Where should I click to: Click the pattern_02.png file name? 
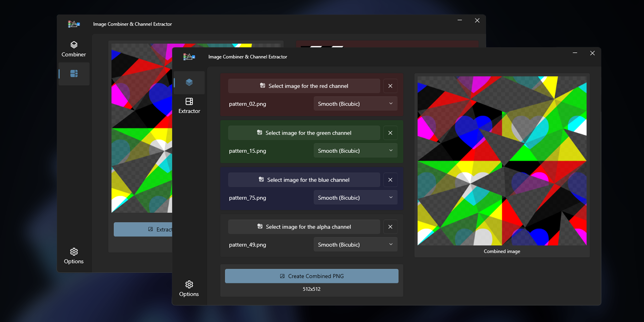coord(248,104)
